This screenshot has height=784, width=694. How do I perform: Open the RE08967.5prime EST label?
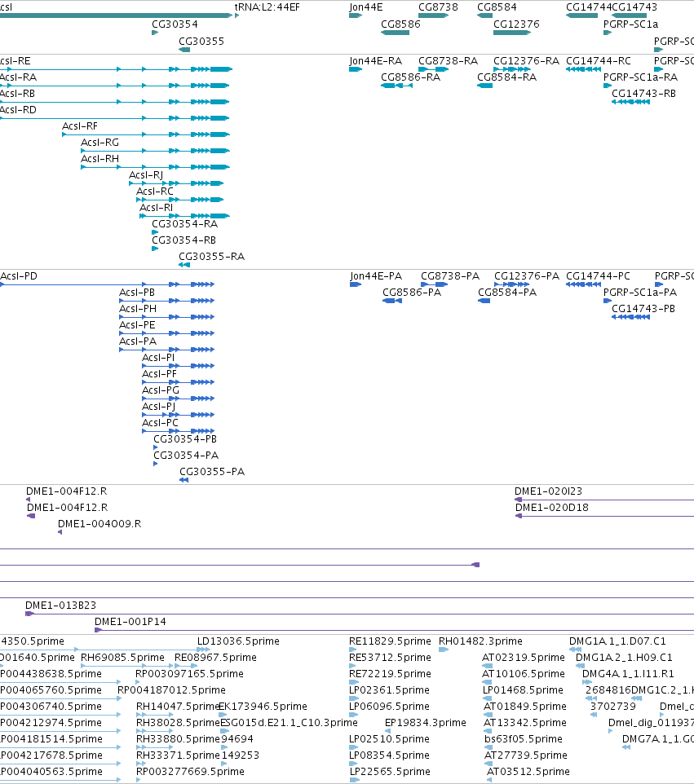[215, 658]
